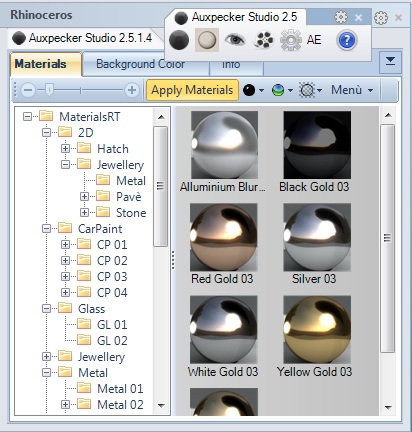Select the Auxpecker Studio 2.5.1.4 panel tab
412x432 pixels.
point(83,38)
